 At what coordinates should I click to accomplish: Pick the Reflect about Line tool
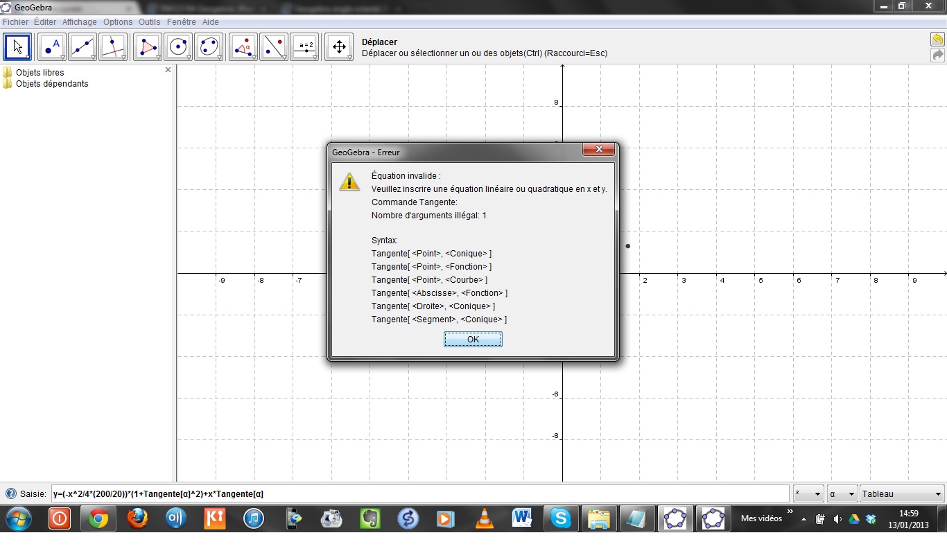pyautogui.click(x=274, y=47)
